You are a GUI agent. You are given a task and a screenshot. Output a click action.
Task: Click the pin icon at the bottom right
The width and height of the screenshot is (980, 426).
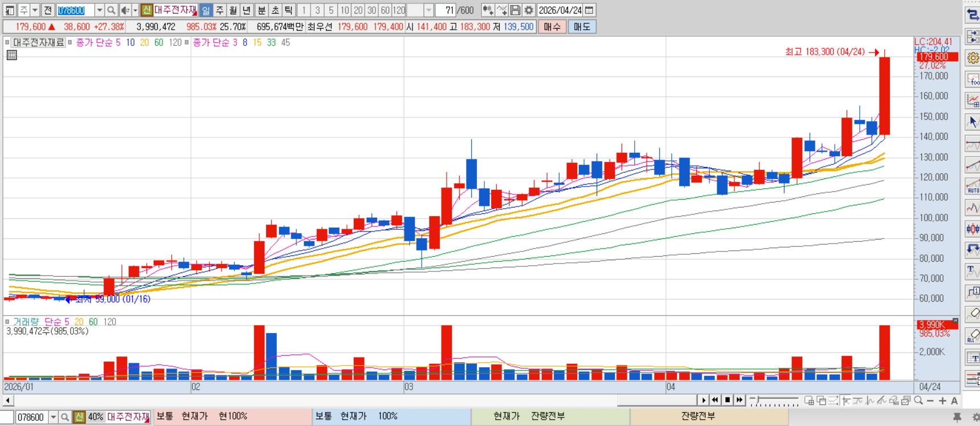pos(957,417)
